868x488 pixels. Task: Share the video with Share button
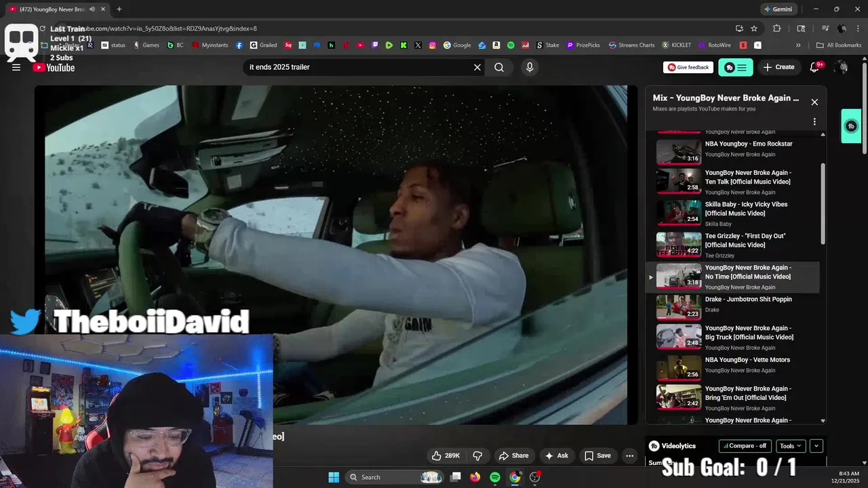point(513,455)
